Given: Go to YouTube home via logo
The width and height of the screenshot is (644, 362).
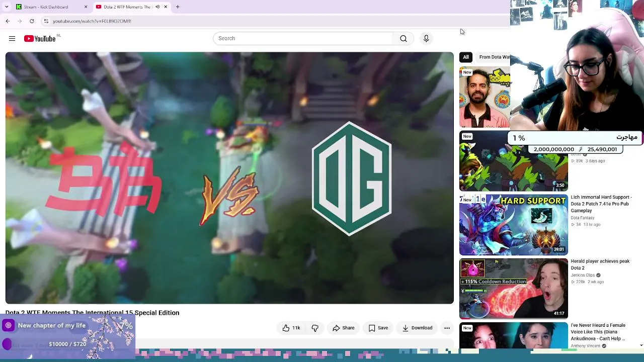Looking at the screenshot, I should pos(40,39).
